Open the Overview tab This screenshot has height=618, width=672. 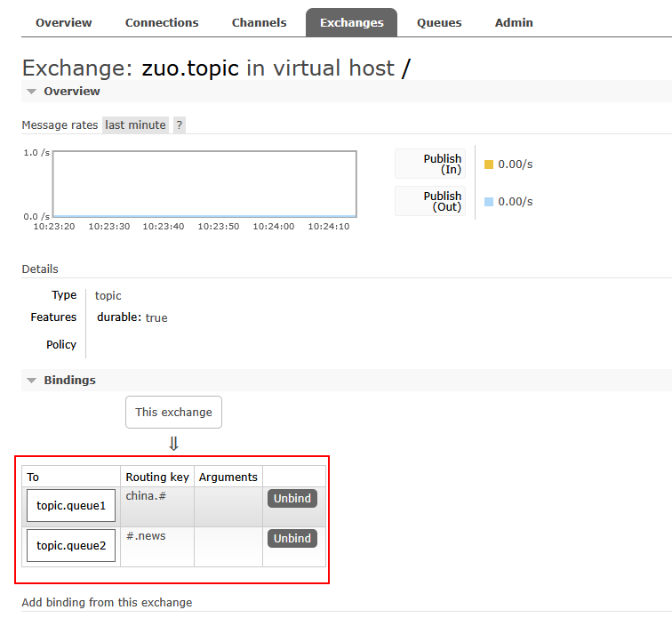[63, 22]
